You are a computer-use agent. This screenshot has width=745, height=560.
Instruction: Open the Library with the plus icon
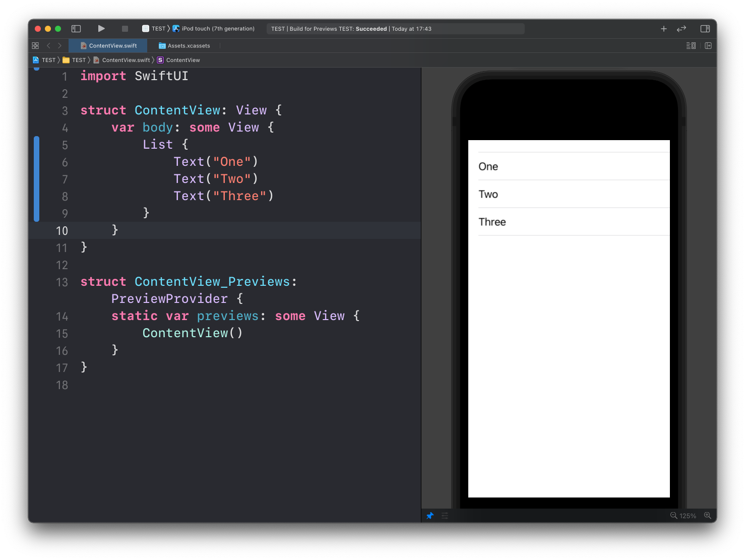tap(664, 29)
